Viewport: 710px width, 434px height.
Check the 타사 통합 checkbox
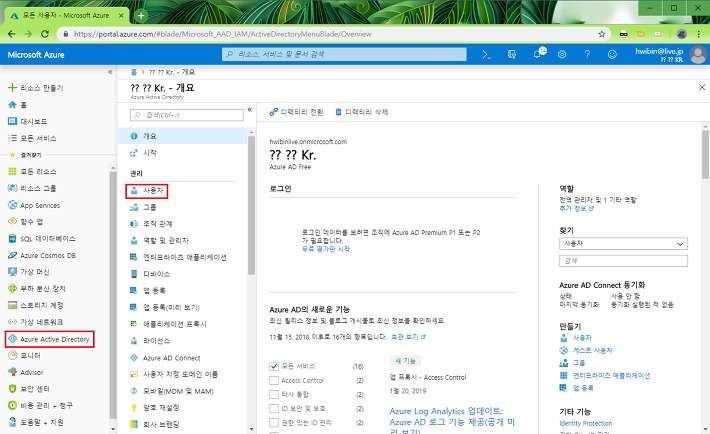tap(273, 394)
